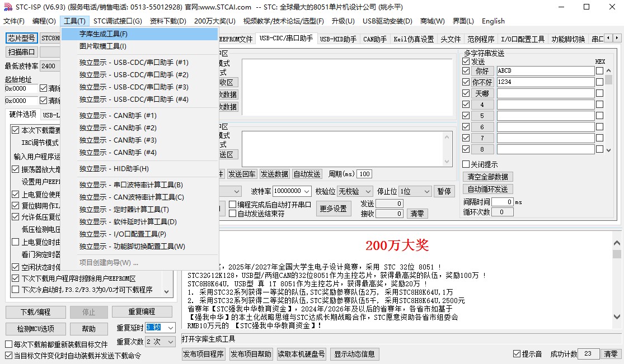The width and height of the screenshot is (624, 364).
Task: Toggle the 提示音 checkbox
Action: [517, 354]
